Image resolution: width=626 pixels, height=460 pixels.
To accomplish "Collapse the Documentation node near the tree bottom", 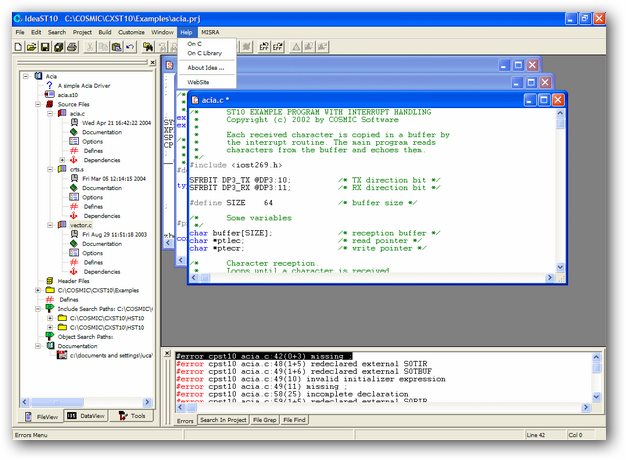I will (x=38, y=346).
